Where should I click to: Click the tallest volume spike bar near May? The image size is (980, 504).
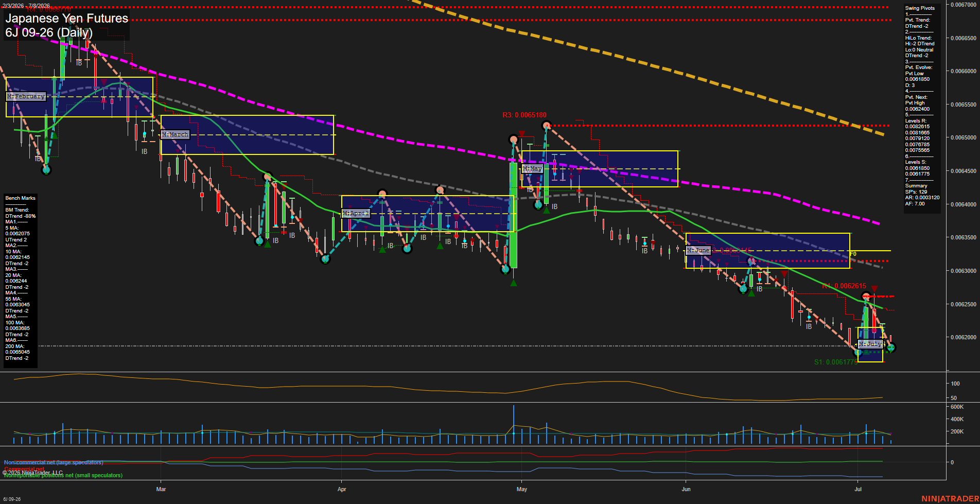(513, 425)
